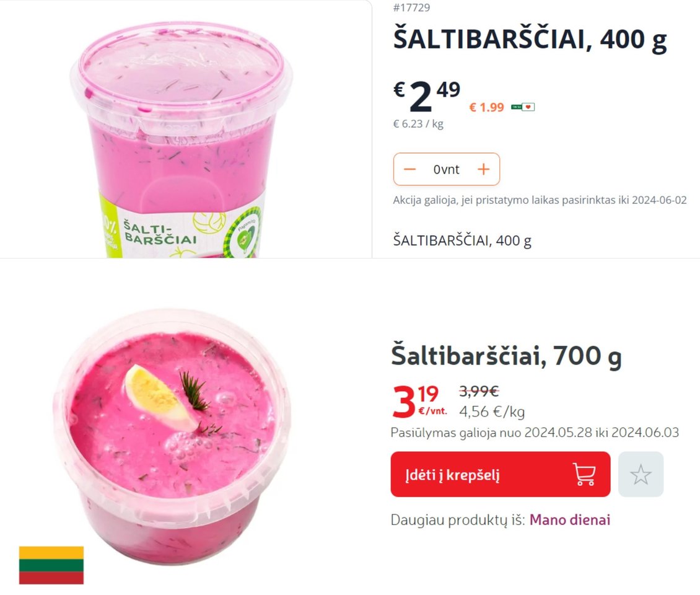Decrease quantity with the minus icon
The height and width of the screenshot is (595, 700).
click(409, 169)
